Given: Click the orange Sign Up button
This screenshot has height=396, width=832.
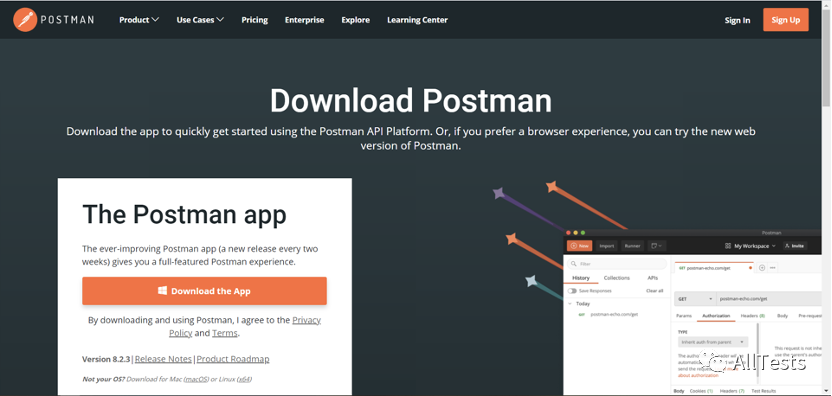Looking at the screenshot, I should 786,20.
